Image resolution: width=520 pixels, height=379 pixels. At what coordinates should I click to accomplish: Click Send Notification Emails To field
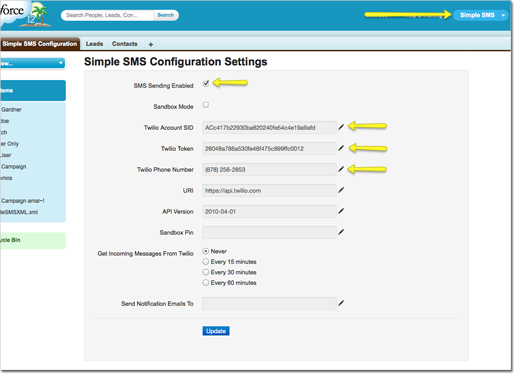click(269, 303)
